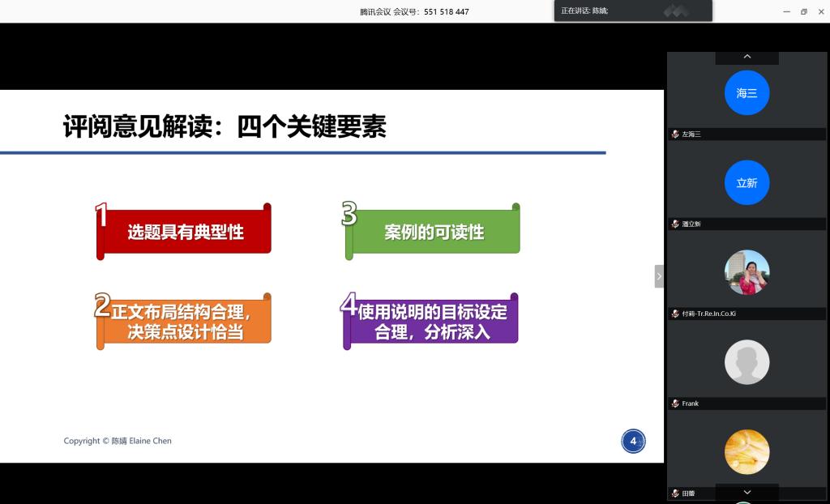Screen dimensions: 830x504
Task: Click the 海三 blue avatar circle
Action: pyautogui.click(x=747, y=93)
